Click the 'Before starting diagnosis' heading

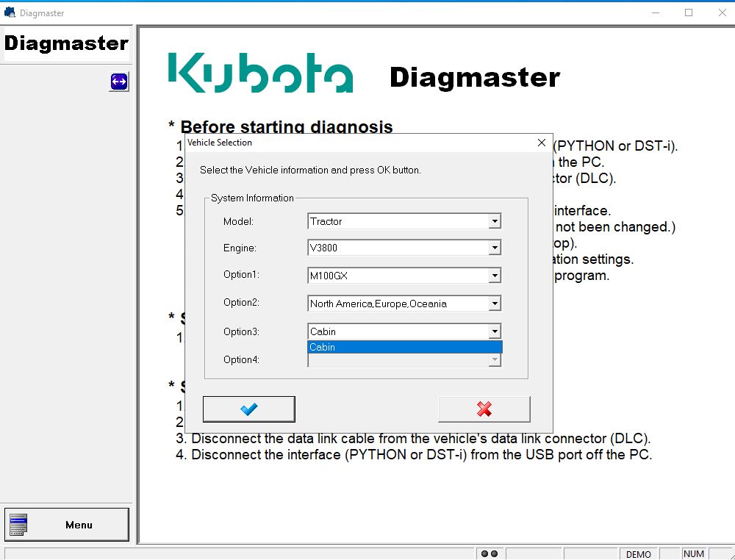(x=287, y=127)
